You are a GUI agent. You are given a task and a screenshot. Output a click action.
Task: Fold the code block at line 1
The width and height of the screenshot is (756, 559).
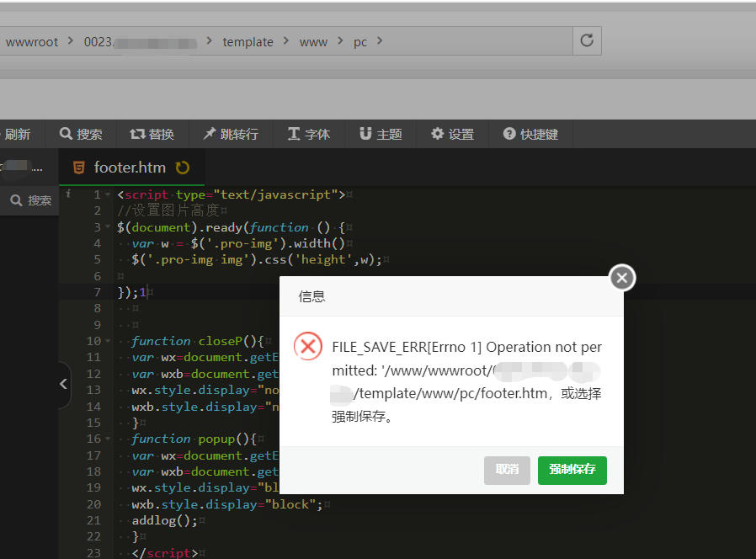pyautogui.click(x=108, y=194)
